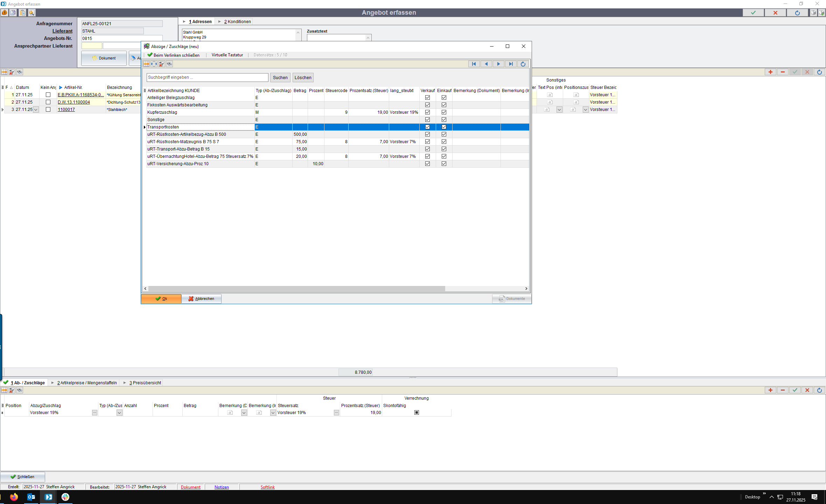826x504 pixels.
Task: Clear filter icon in dialog toolbar
Action: tap(161, 64)
